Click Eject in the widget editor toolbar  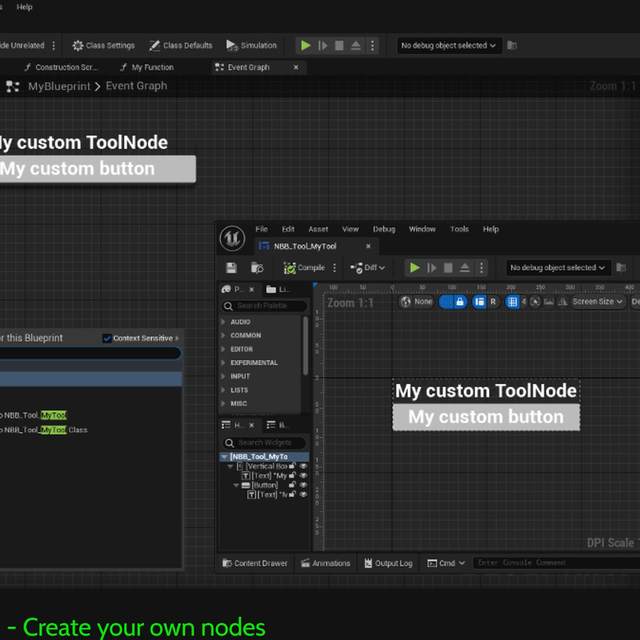[464, 268]
